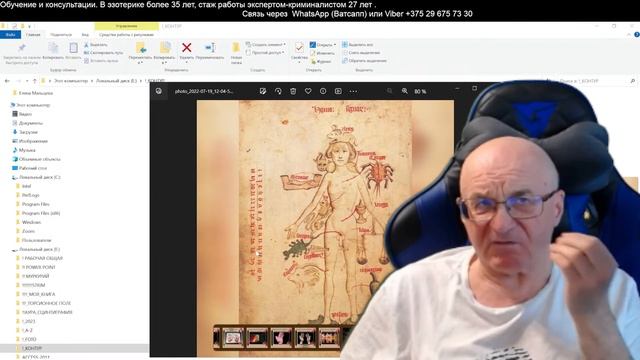
Task: Select the fifth filmstrip thumbnail
Action: [x=329, y=338]
